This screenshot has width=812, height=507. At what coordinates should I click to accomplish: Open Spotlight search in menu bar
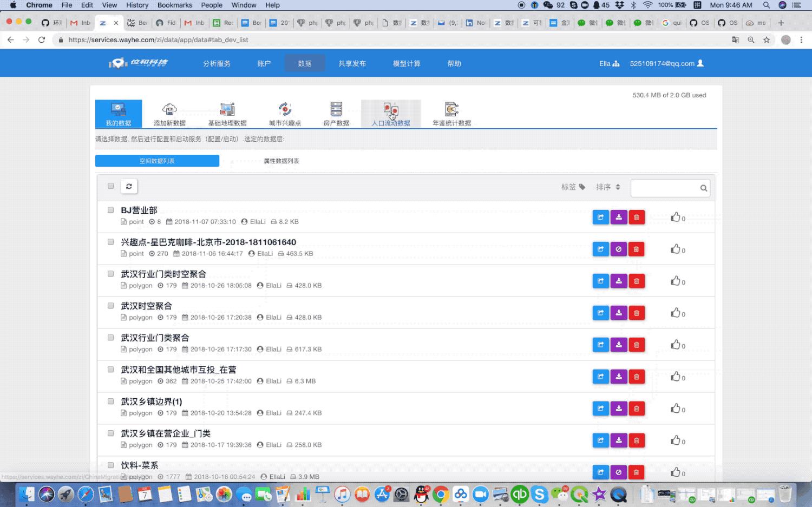(767, 5)
